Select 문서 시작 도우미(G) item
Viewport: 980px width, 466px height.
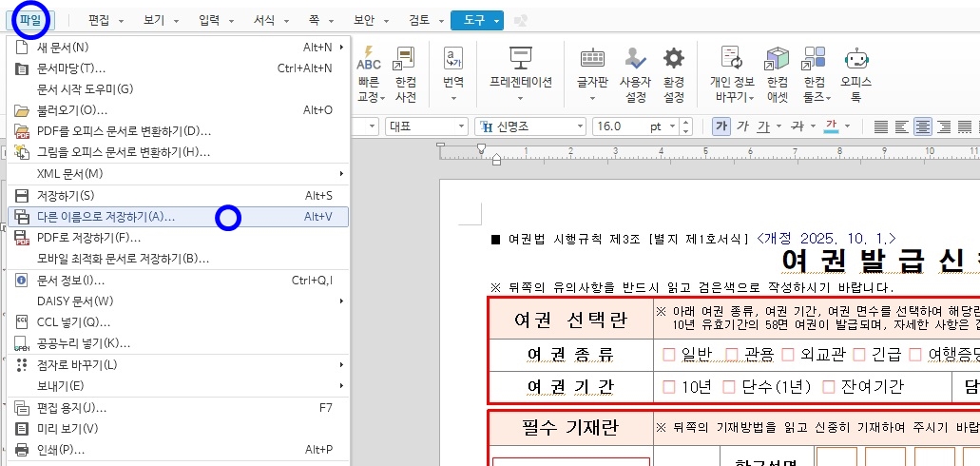(x=178, y=89)
